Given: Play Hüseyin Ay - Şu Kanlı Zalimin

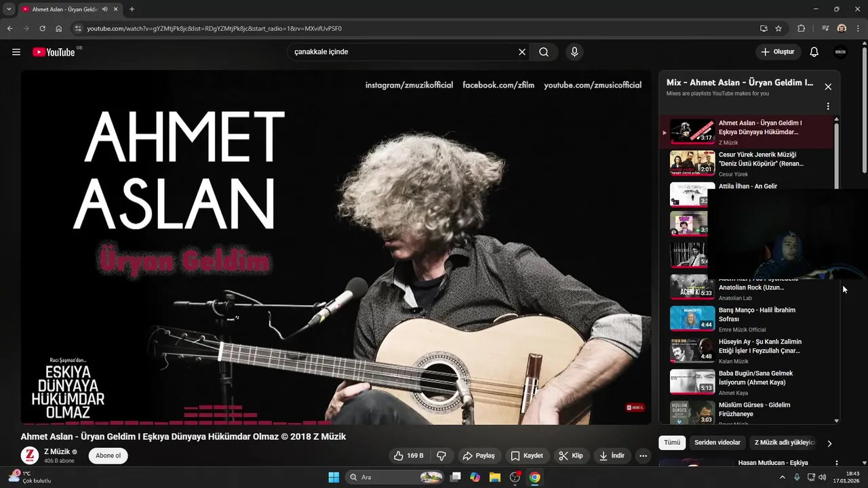Looking at the screenshot, I should tap(746, 350).
